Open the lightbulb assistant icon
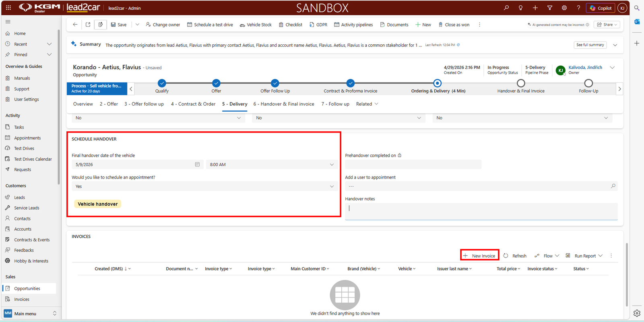The width and height of the screenshot is (644, 322). (x=520, y=8)
